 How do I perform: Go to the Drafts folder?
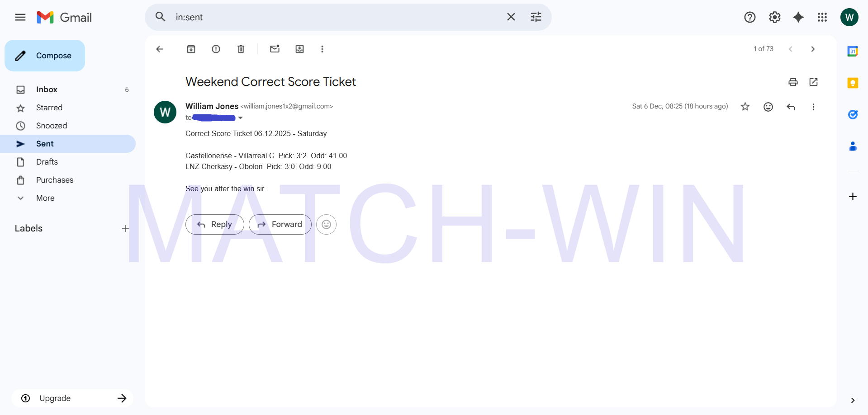point(47,162)
